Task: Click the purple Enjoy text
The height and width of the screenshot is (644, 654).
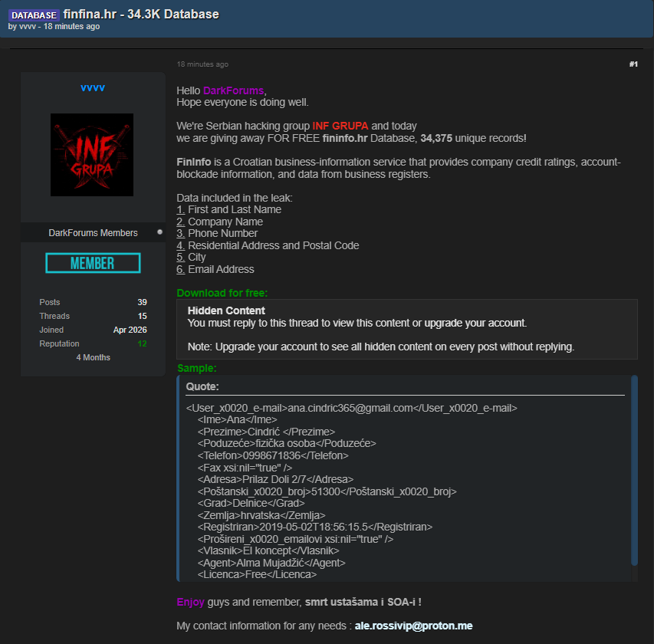Action: click(190, 602)
